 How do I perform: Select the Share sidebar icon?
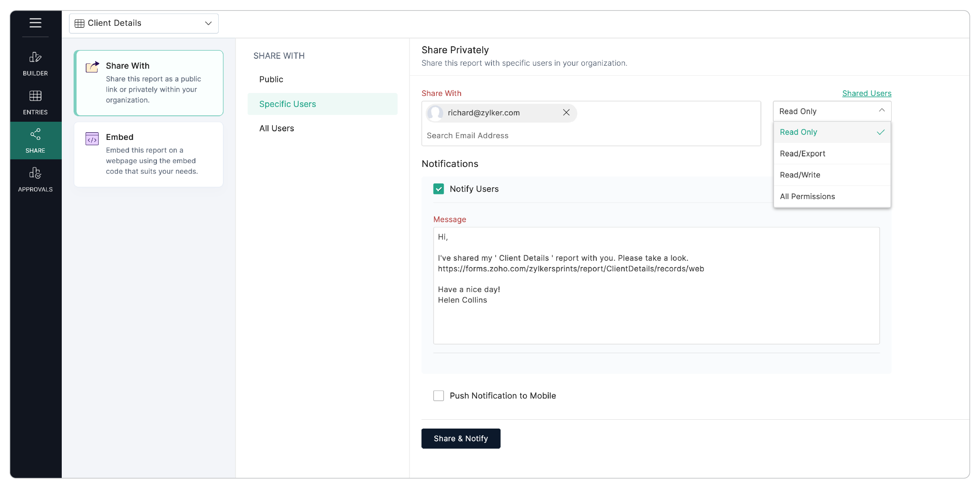(36, 134)
